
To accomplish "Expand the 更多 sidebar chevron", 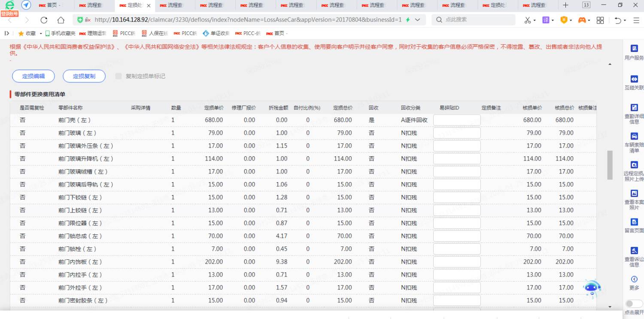I will (x=634, y=280).
